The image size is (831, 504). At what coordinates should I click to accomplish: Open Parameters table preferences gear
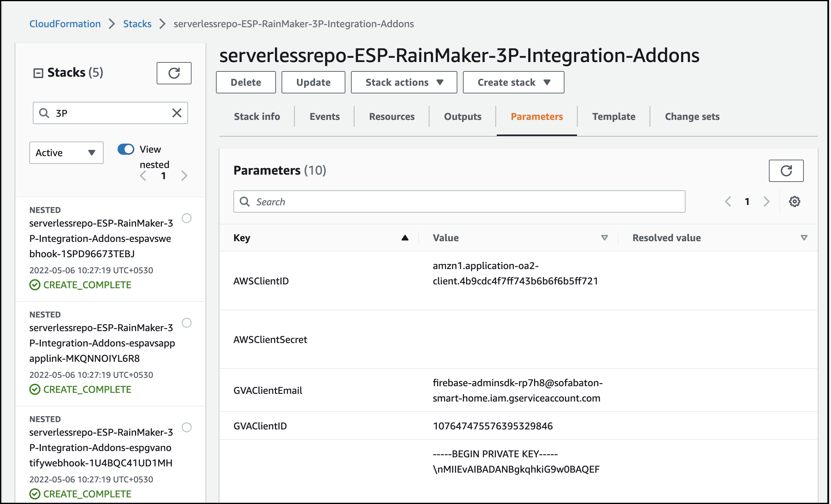(x=794, y=201)
